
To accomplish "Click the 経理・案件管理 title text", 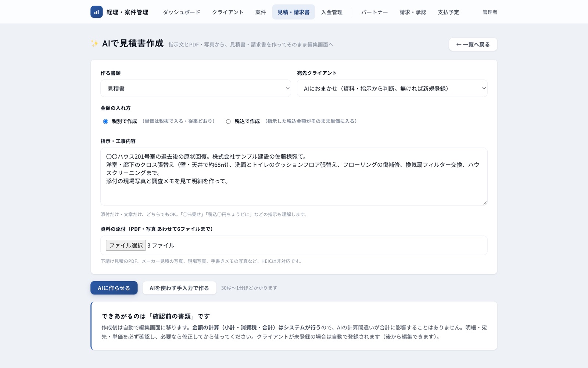I will [x=127, y=12].
